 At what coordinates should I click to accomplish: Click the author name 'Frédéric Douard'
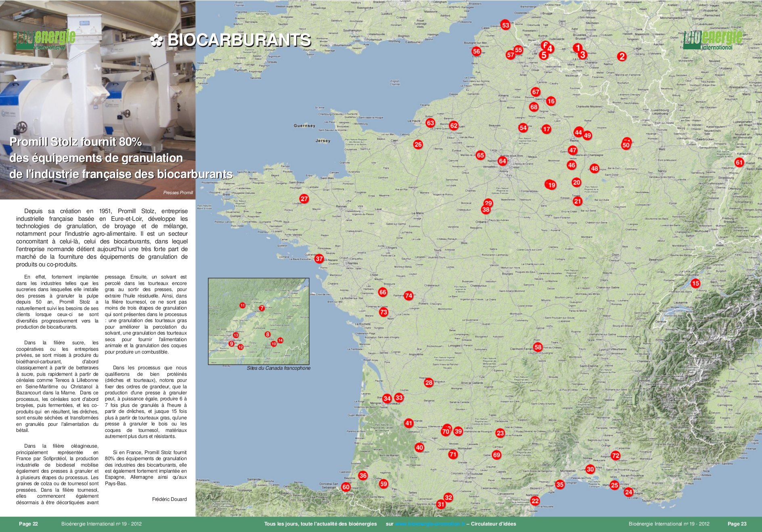click(x=170, y=499)
